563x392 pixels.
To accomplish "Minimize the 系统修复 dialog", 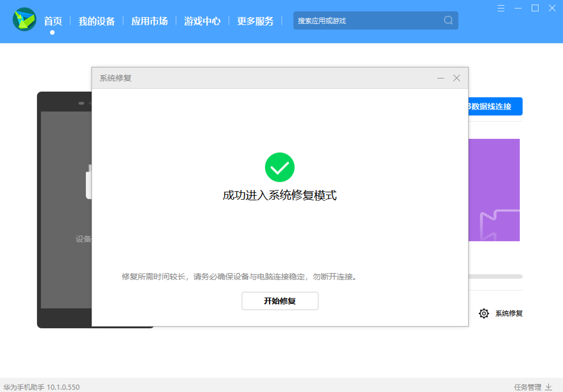I will click(440, 78).
